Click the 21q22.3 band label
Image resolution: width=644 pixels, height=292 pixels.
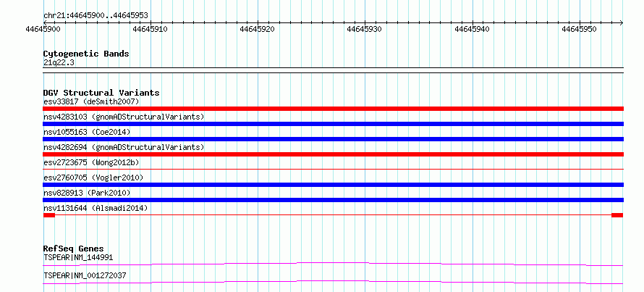[59, 63]
